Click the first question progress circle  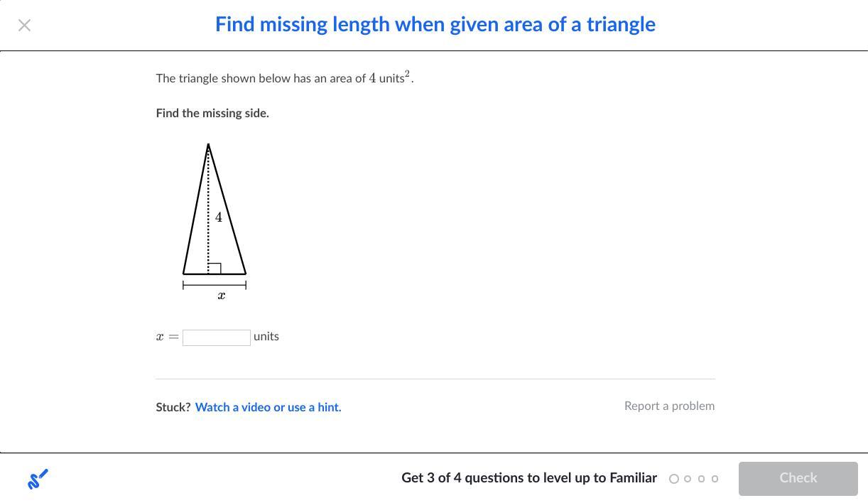tap(674, 479)
